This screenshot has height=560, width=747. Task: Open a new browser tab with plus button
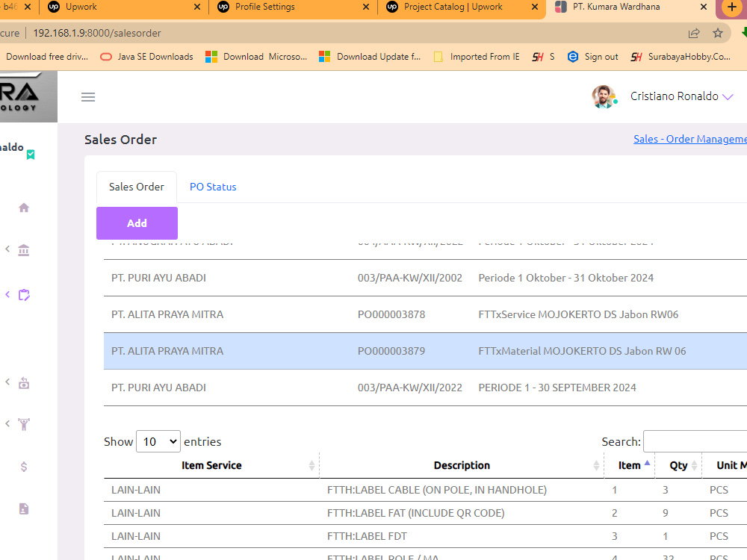(x=732, y=7)
